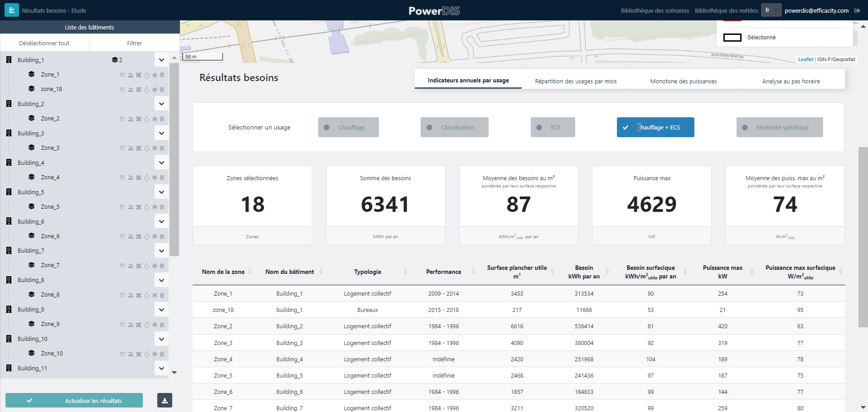The width and height of the screenshot is (868, 412).
Task: Collapse Building_3 with its chevron
Action: (161, 133)
